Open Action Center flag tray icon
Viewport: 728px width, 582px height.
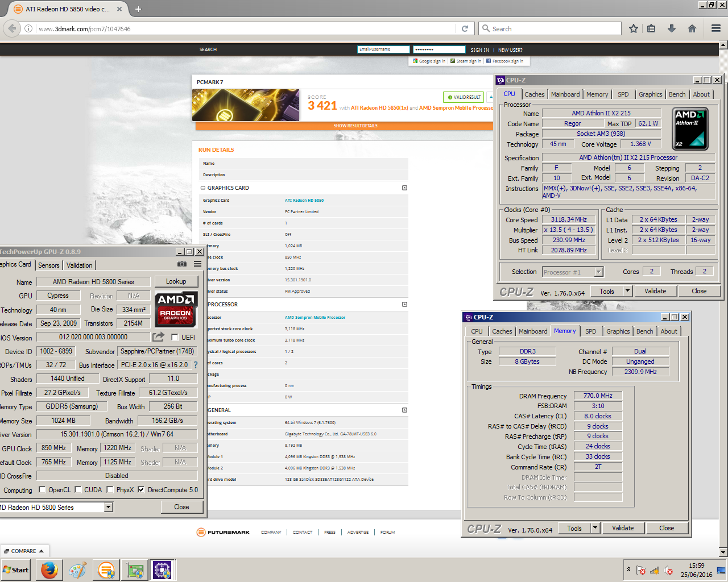(x=641, y=570)
